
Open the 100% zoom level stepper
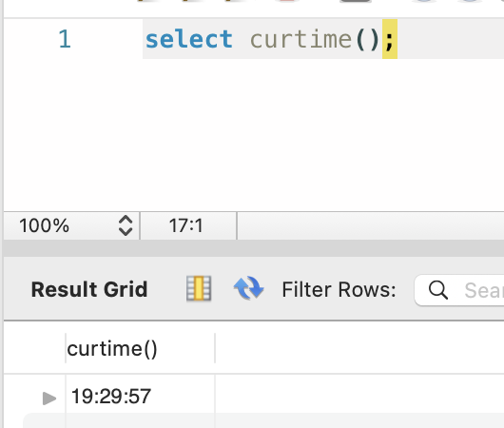(126, 225)
